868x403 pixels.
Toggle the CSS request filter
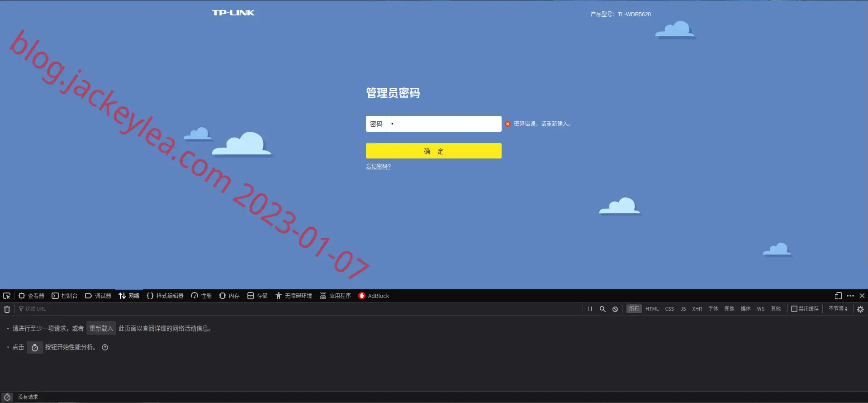669,309
